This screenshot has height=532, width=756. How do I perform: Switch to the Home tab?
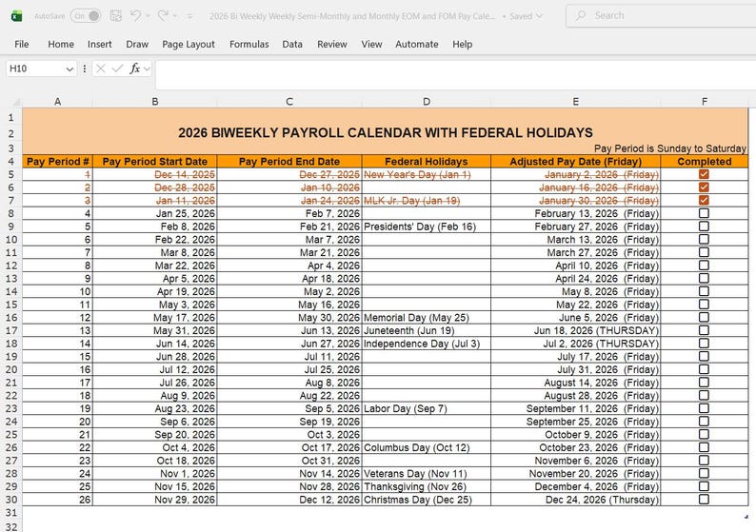click(61, 45)
